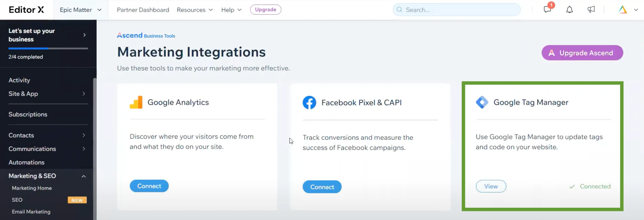Viewport: 644px width, 220px height.
Task: Open the notifications bell icon
Action: pos(569,9)
